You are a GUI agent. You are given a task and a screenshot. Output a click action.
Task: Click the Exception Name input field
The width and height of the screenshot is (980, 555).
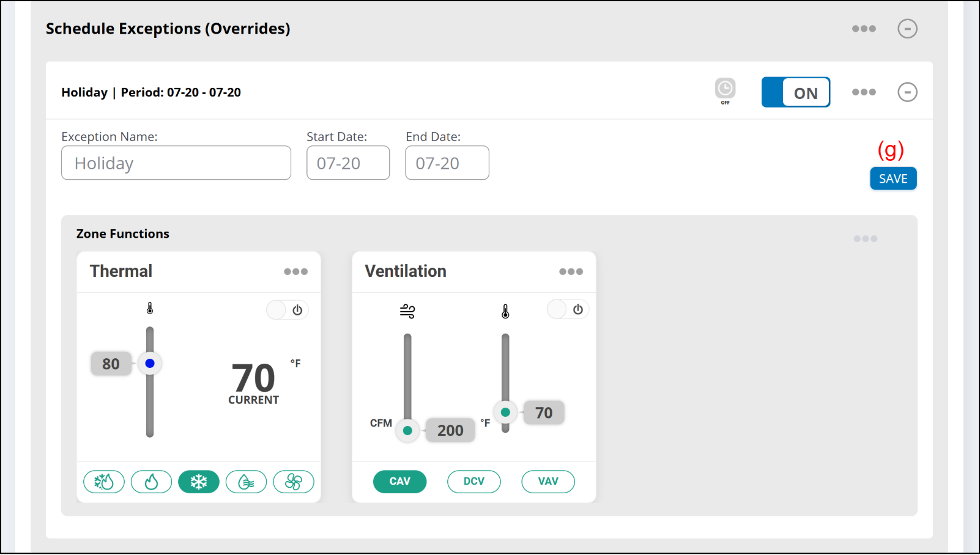tap(176, 163)
